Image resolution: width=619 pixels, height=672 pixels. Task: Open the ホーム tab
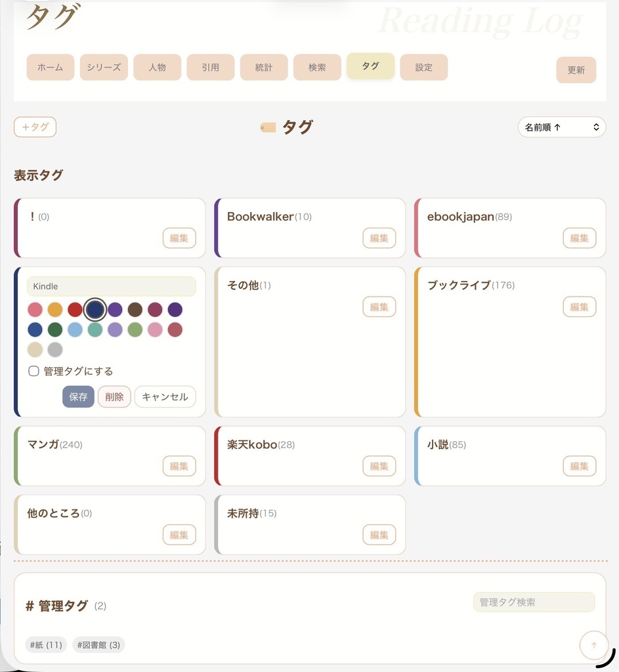50,68
